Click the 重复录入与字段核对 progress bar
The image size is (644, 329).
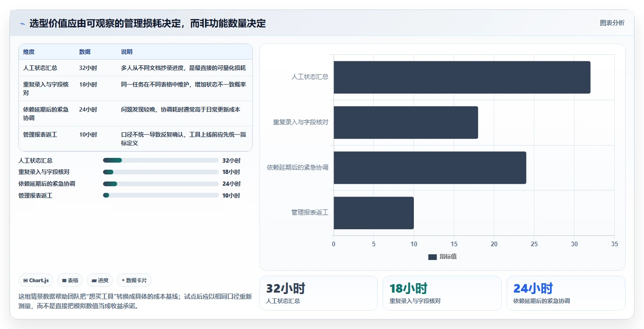(161, 172)
